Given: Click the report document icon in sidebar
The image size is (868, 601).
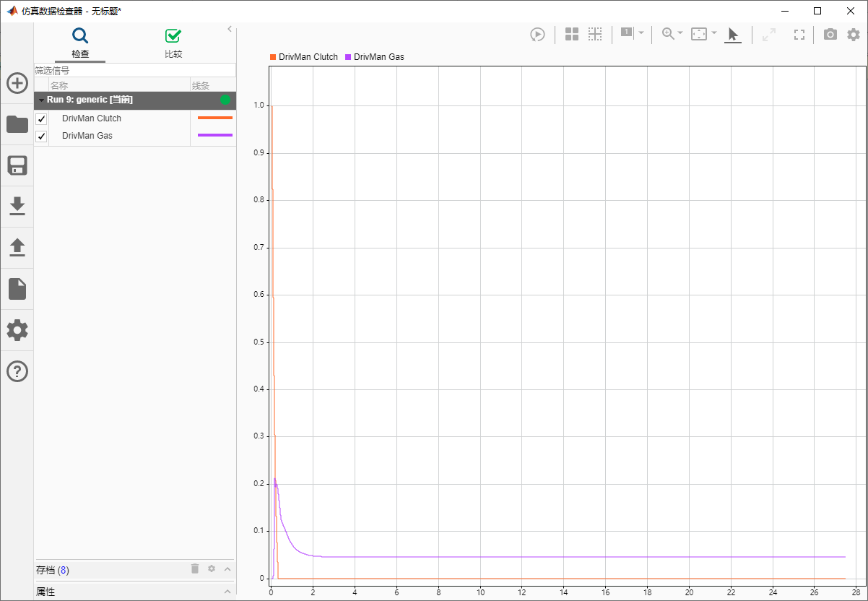Looking at the screenshot, I should [17, 289].
